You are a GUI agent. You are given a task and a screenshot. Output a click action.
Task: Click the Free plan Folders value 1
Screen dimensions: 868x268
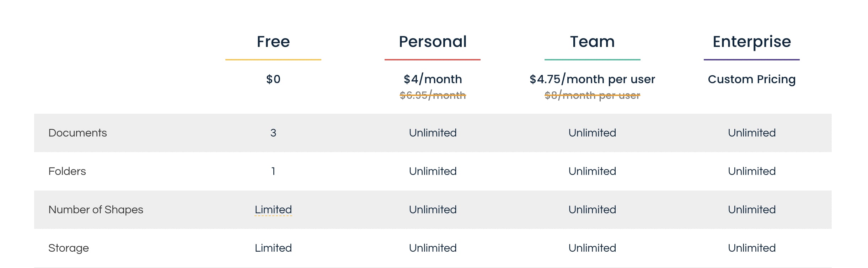[273, 171]
